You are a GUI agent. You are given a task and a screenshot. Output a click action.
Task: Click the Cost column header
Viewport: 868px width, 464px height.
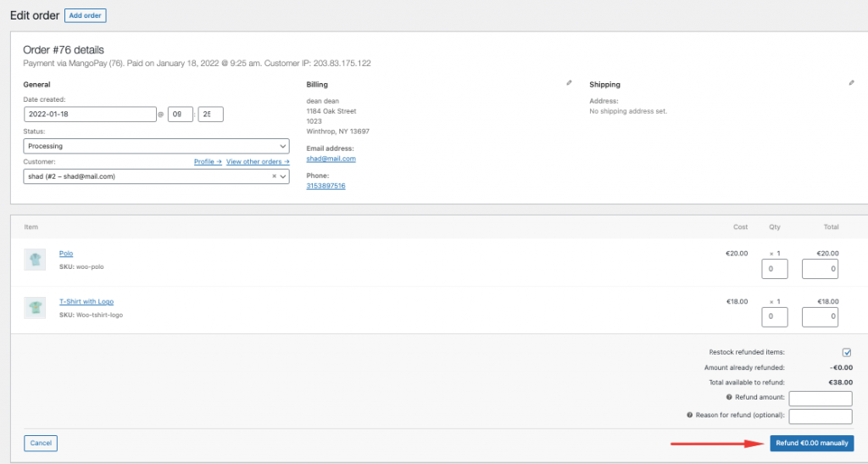740,227
